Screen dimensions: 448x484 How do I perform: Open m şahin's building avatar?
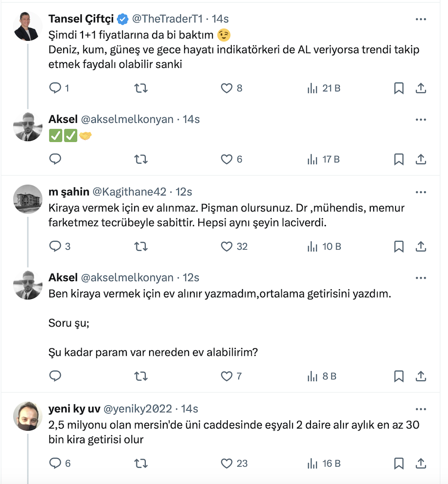coord(28,199)
